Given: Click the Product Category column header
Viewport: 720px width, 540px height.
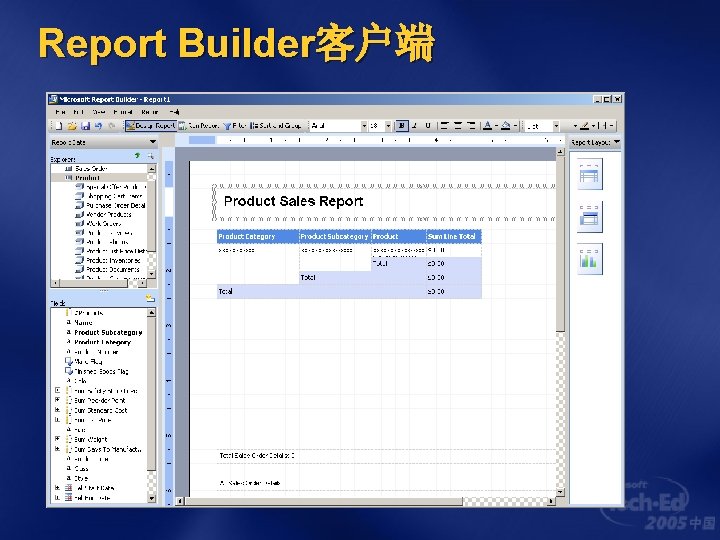Looking at the screenshot, I should coord(258,236).
